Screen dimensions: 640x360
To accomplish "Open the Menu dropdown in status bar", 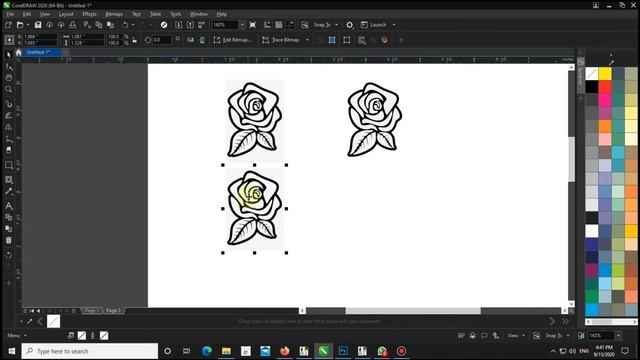I will click(17, 336).
